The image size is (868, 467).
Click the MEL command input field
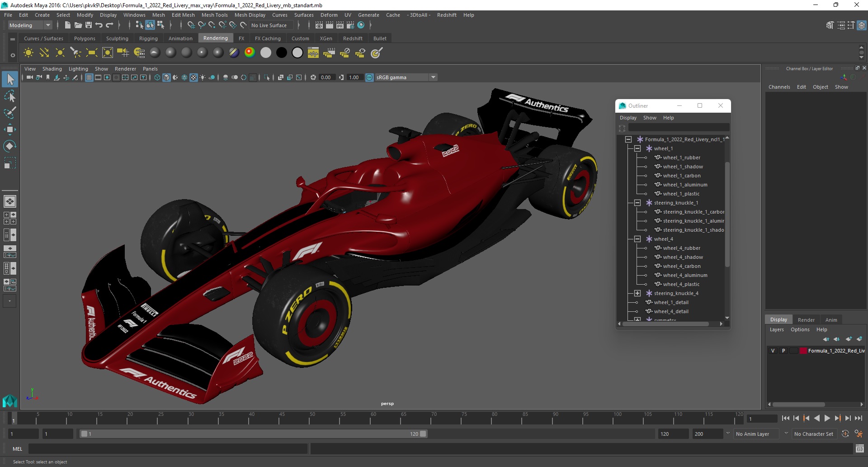click(168, 449)
